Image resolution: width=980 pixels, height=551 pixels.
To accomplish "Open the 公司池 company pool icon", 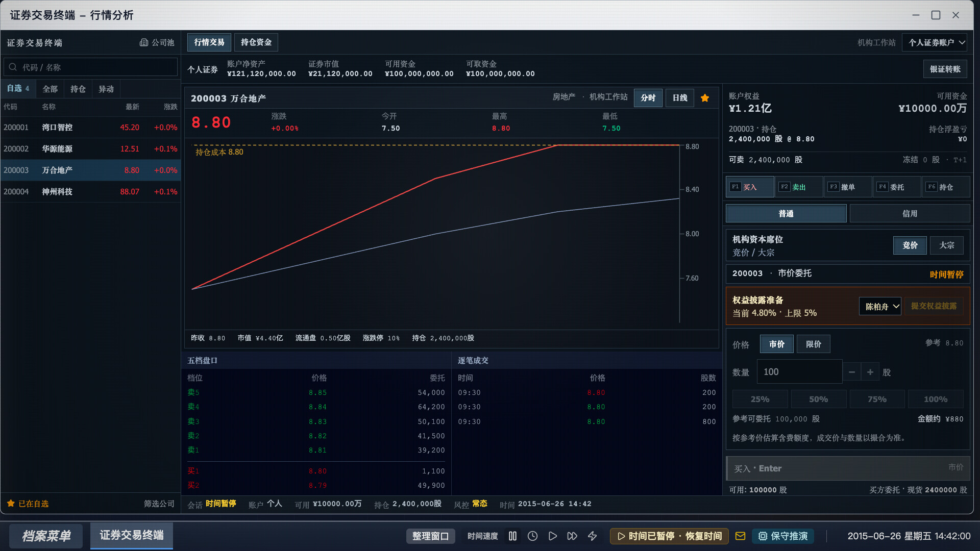I will tap(157, 43).
